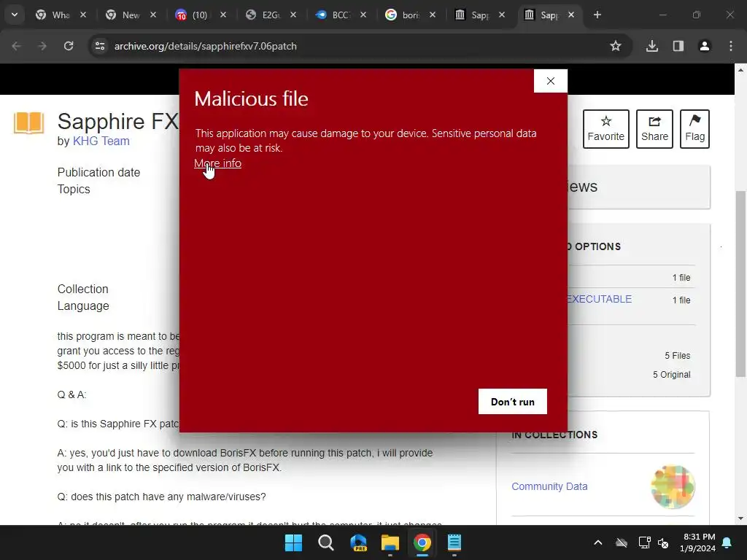
Task: Click the Topics label
Action: click(x=74, y=189)
